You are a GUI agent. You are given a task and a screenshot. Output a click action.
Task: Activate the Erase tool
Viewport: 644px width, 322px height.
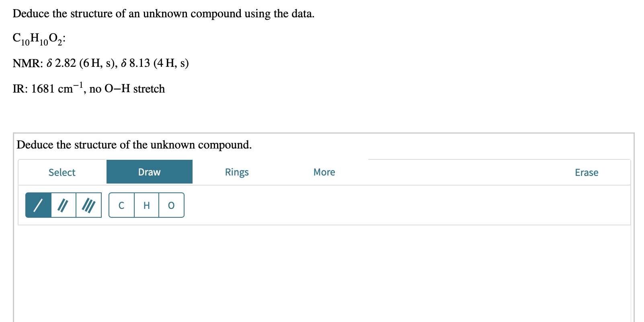587,172
